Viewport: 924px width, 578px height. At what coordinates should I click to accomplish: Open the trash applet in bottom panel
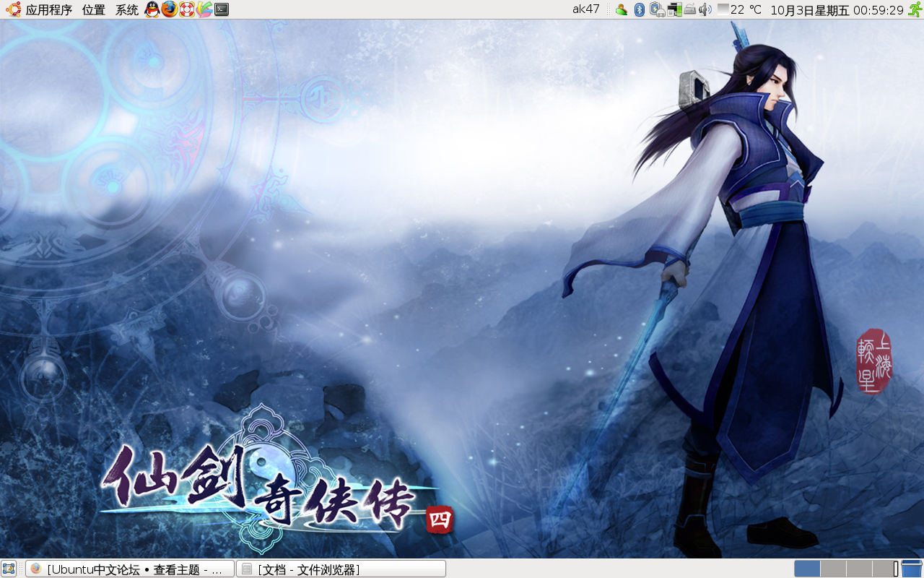pos(912,569)
